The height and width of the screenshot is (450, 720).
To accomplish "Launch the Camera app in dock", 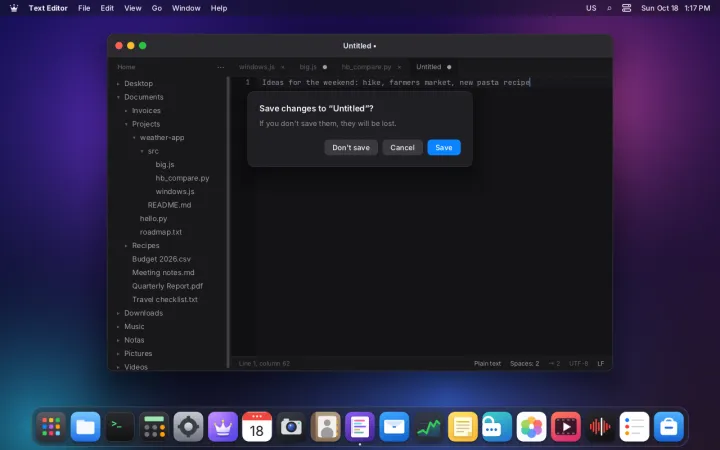I will [291, 427].
